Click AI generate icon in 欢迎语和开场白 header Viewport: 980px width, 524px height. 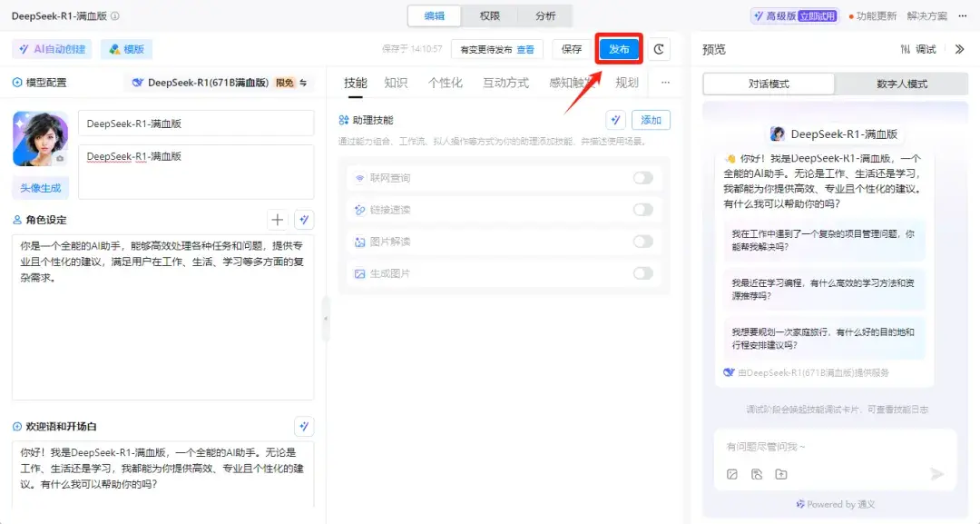[304, 427]
